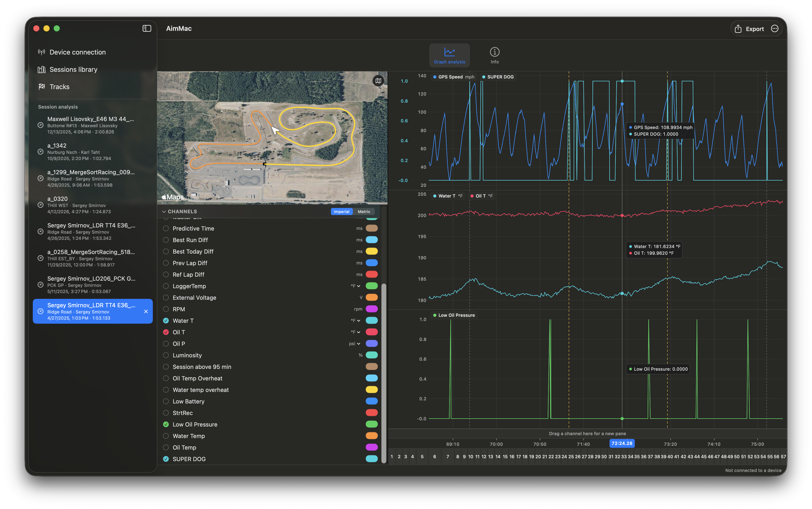
Task: Disable the Oil T channel
Action: 166,332
